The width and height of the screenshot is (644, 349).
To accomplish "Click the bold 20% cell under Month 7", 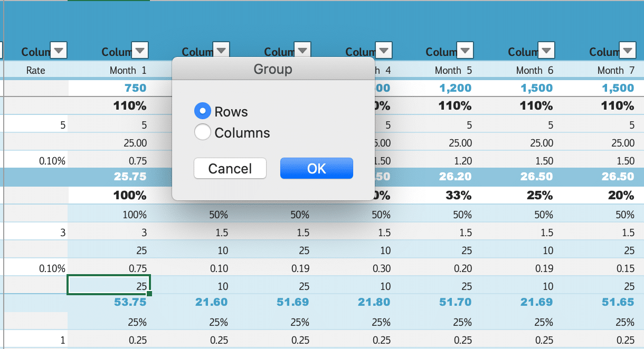I will pos(621,195).
